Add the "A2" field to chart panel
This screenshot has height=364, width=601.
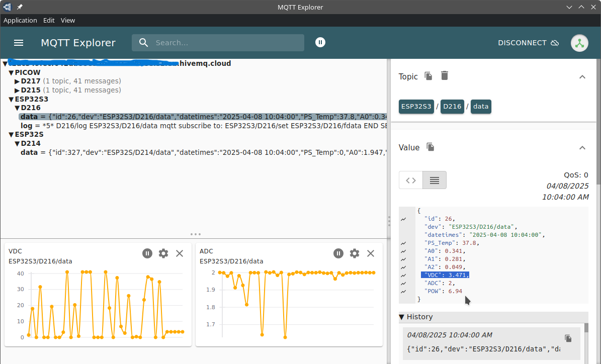pyautogui.click(x=403, y=267)
